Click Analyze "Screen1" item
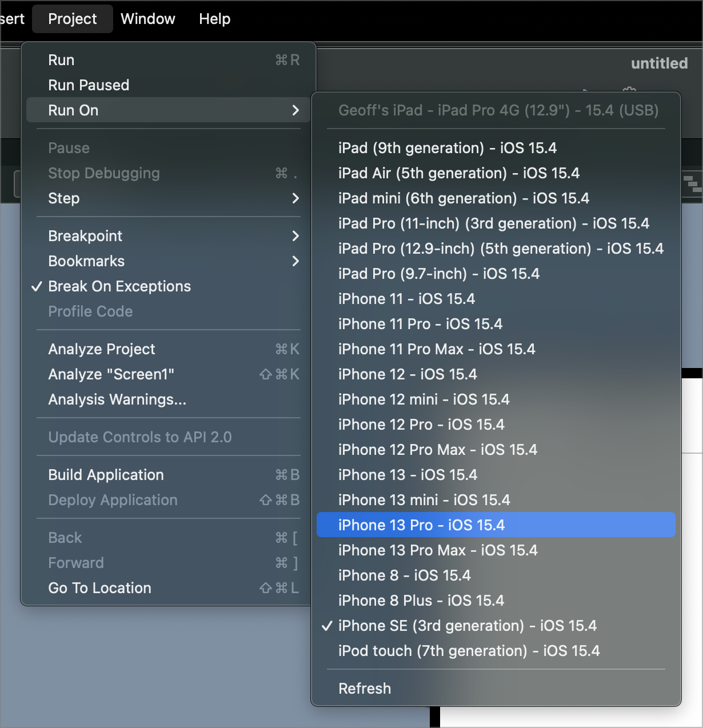Image resolution: width=703 pixels, height=728 pixels. pos(111,374)
